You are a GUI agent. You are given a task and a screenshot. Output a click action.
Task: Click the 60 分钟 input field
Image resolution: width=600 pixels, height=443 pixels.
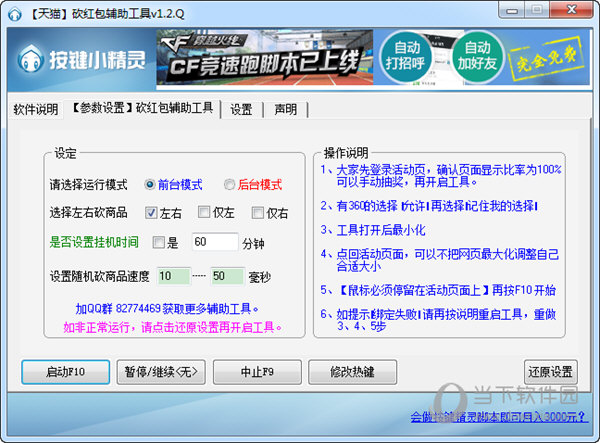(x=215, y=242)
